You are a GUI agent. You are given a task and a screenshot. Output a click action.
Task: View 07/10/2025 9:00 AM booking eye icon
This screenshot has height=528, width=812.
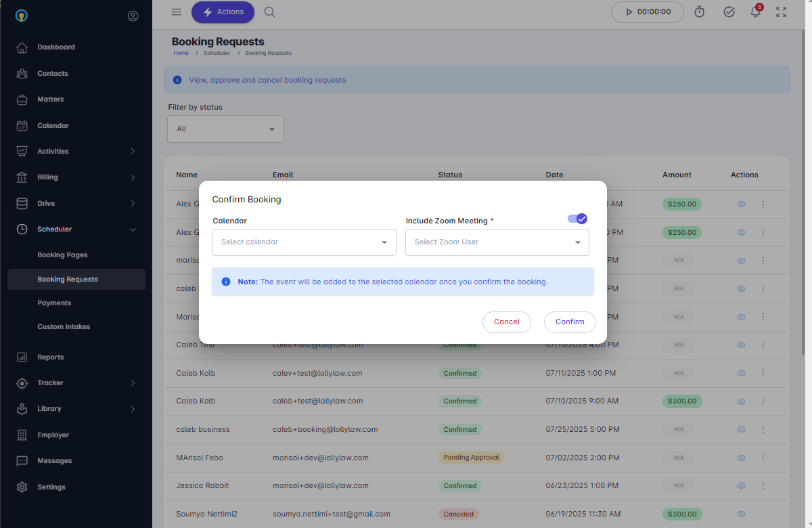point(741,401)
